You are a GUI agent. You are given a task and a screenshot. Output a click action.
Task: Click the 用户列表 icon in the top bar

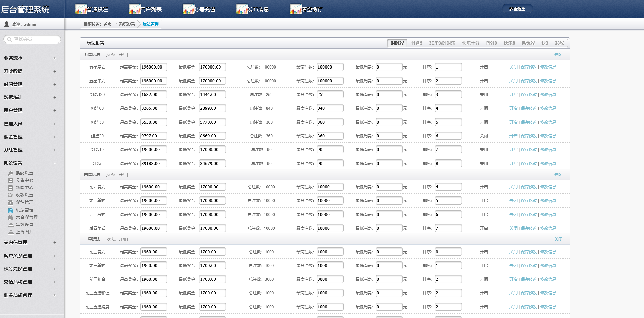coord(135,9)
